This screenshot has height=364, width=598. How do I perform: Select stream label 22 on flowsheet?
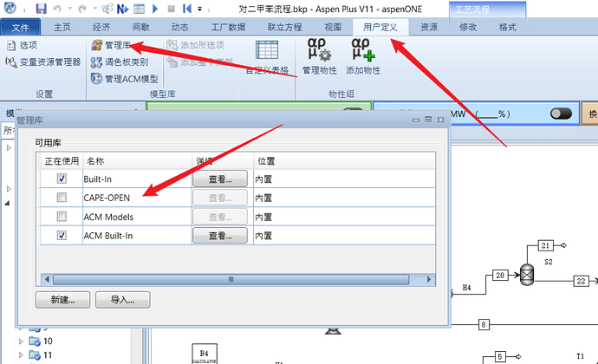point(581,281)
